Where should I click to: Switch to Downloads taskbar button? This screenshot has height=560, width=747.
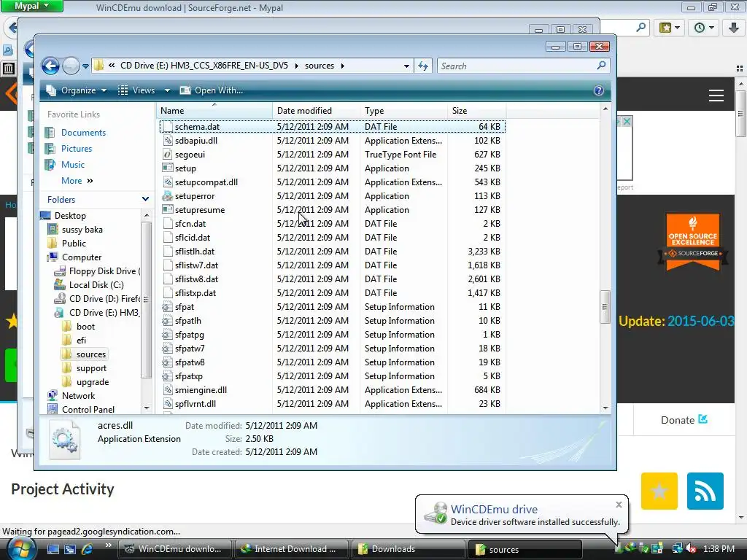click(x=408, y=549)
